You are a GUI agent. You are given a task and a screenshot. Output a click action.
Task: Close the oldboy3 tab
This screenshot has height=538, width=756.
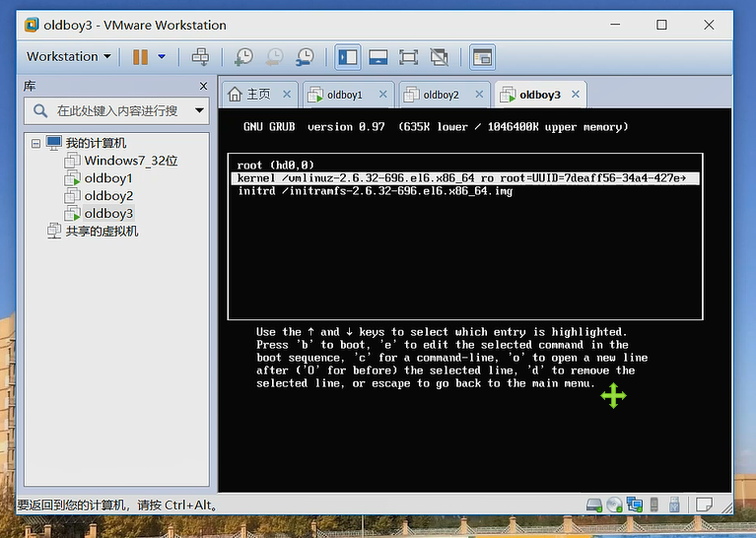[x=576, y=94]
